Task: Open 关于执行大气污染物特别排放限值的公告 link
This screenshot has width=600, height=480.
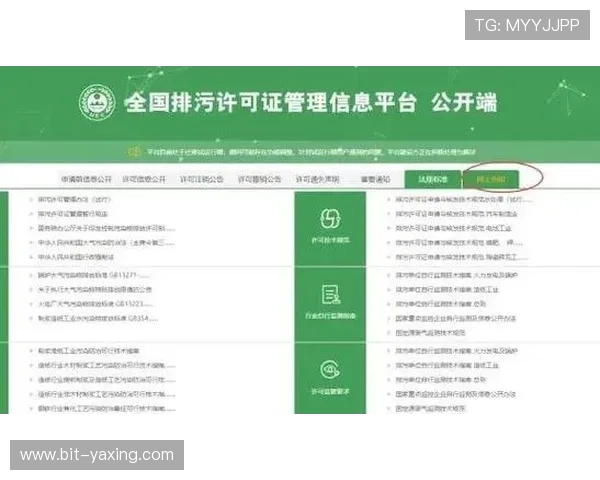Action: point(95,289)
